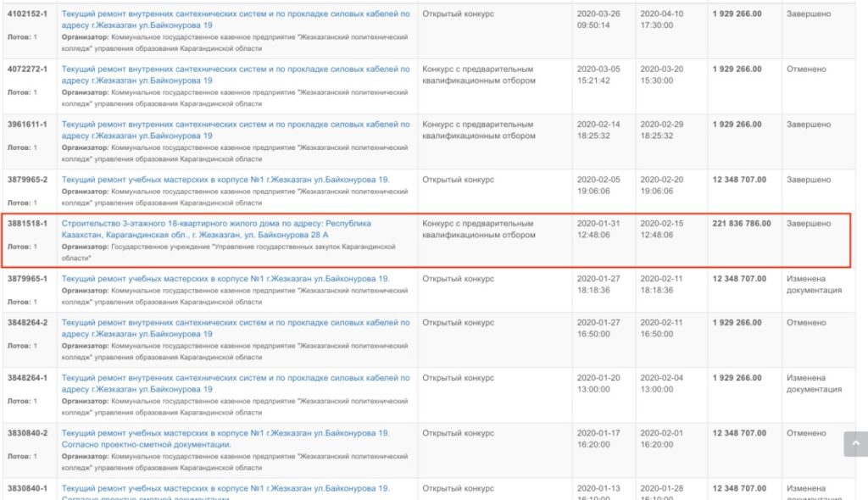This screenshot has height=500, width=868.
Task: Select the tender number 3830840-1
Action: (28, 488)
